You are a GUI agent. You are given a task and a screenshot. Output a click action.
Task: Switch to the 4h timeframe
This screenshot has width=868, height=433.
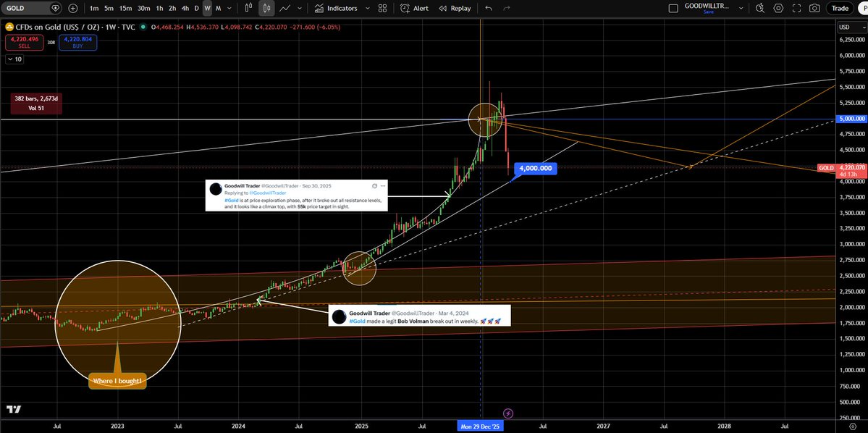pos(185,8)
